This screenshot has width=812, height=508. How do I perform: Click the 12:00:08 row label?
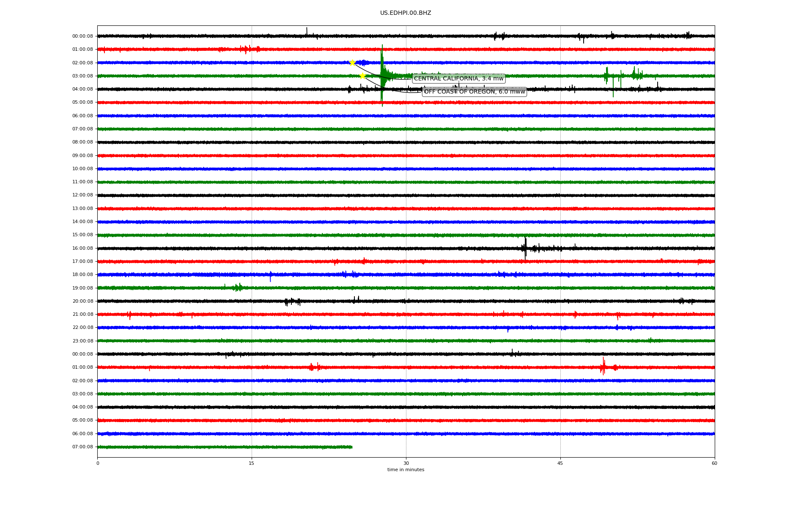pyautogui.click(x=82, y=195)
